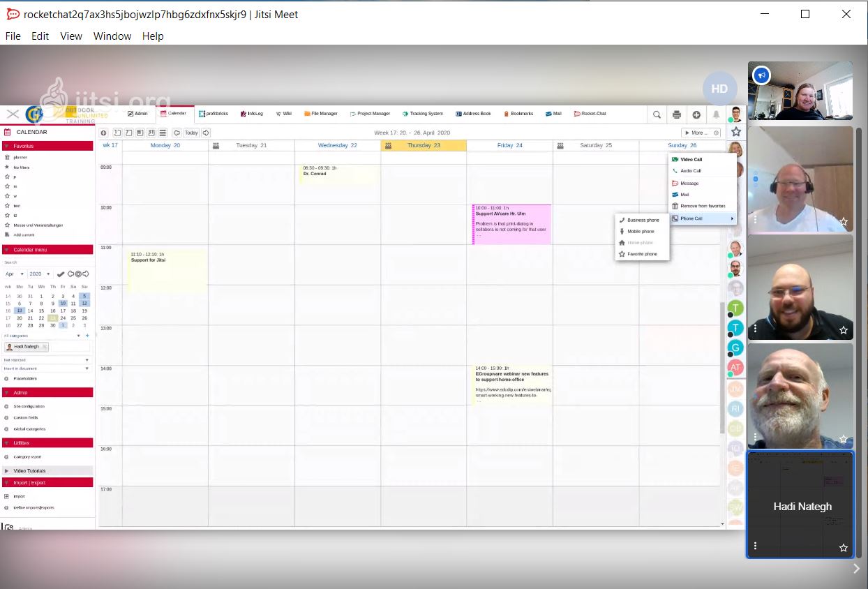Go to previous week with the left arrow
Viewport: 868px width, 589px height.
[177, 133]
